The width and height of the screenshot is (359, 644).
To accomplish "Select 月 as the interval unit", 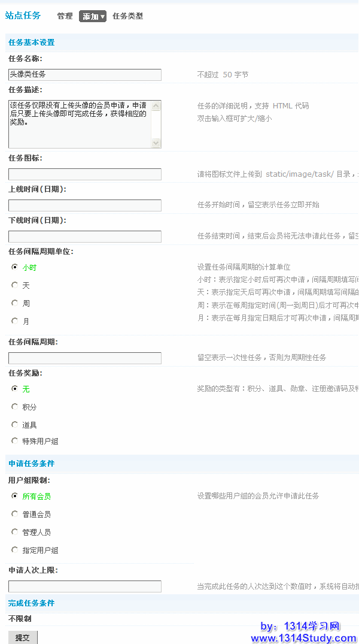I will pyautogui.click(x=15, y=321).
